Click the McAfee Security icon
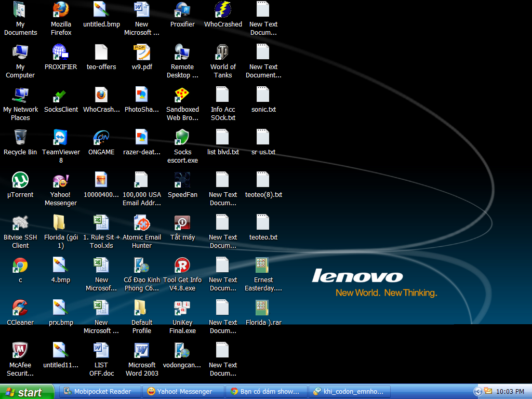Screen dimensions: 532x399 (20, 351)
